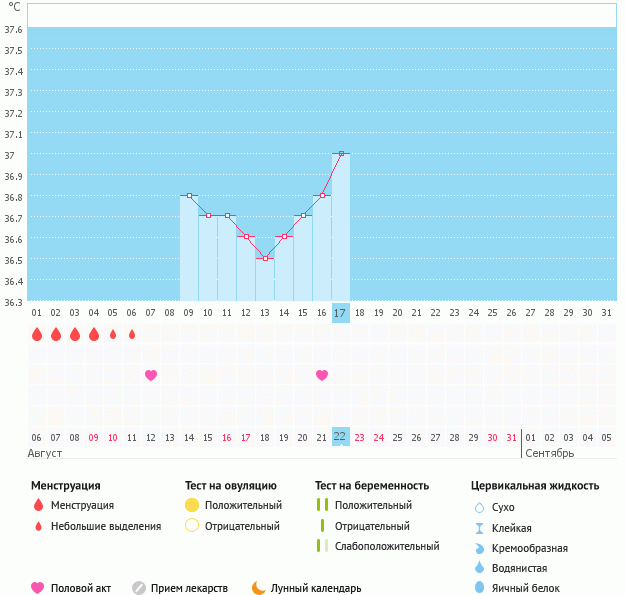The height and width of the screenshot is (595, 626).
Task: Click the lowest temperature point on day 13
Action: (265, 258)
